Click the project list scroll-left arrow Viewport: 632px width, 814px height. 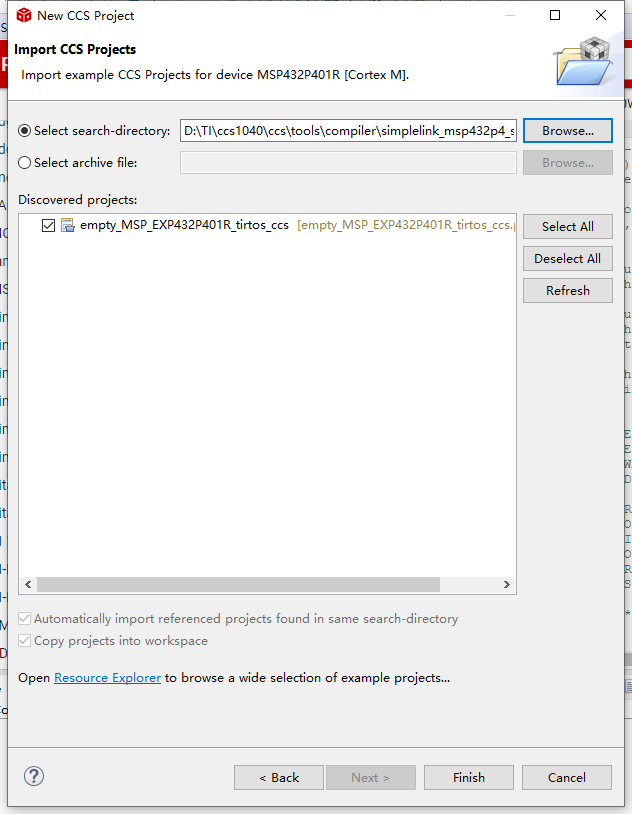(x=28, y=585)
